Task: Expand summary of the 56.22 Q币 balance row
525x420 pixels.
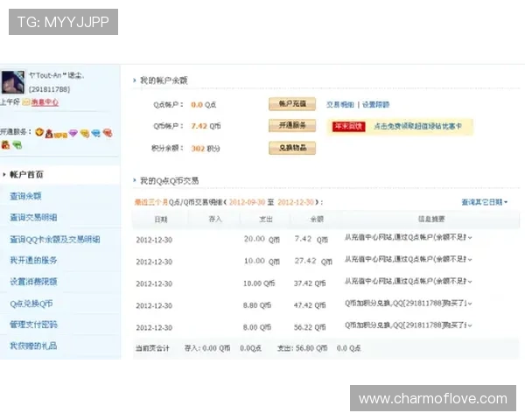Action: (470, 325)
